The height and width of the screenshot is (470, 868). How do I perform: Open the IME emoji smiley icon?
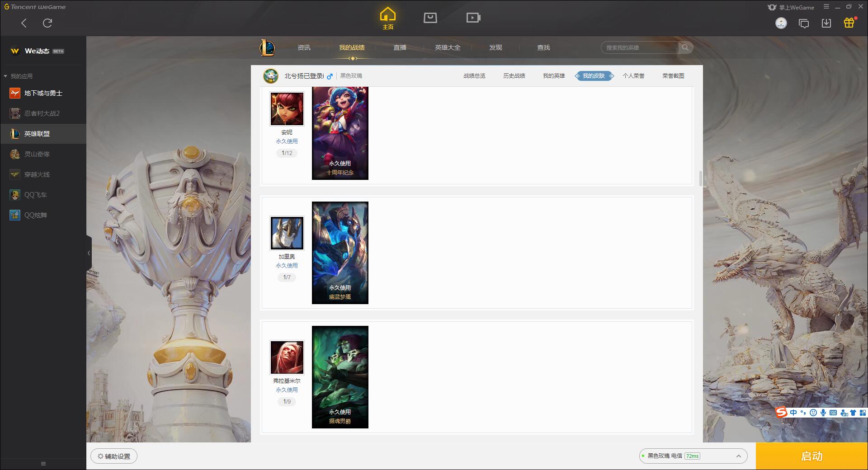(x=813, y=413)
